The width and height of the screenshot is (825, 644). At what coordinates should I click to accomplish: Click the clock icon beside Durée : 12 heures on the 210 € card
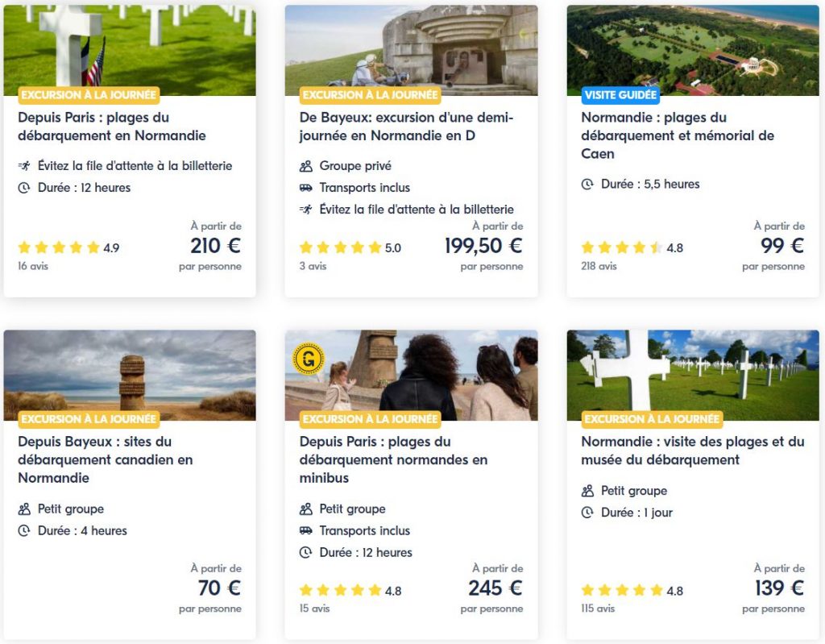[24, 188]
